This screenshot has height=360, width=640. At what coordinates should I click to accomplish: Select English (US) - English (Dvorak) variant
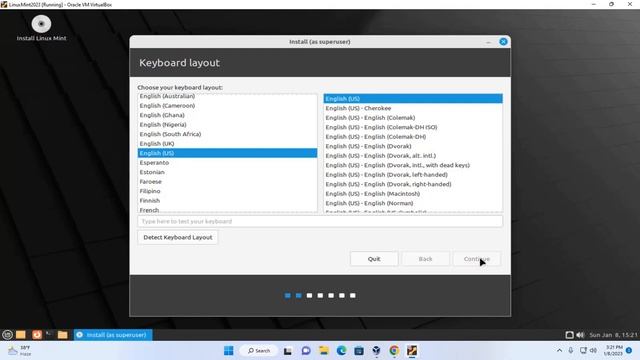(413, 146)
